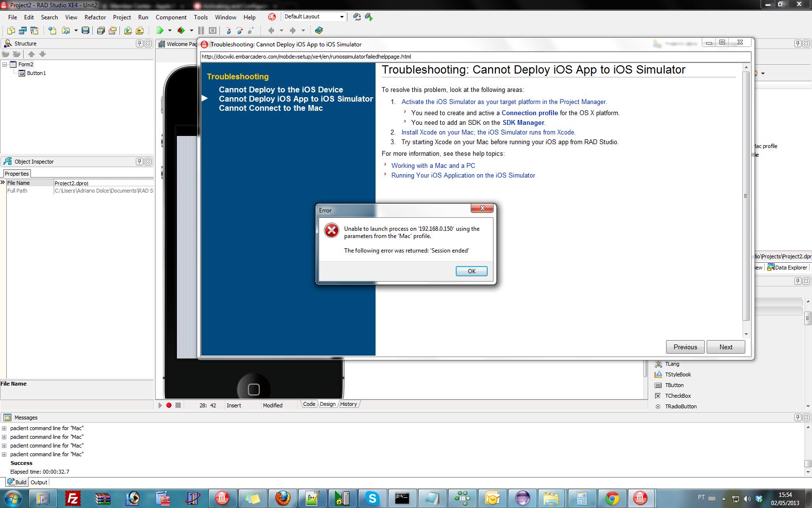Open the SDK Manager link
812x508 pixels.
coord(523,122)
